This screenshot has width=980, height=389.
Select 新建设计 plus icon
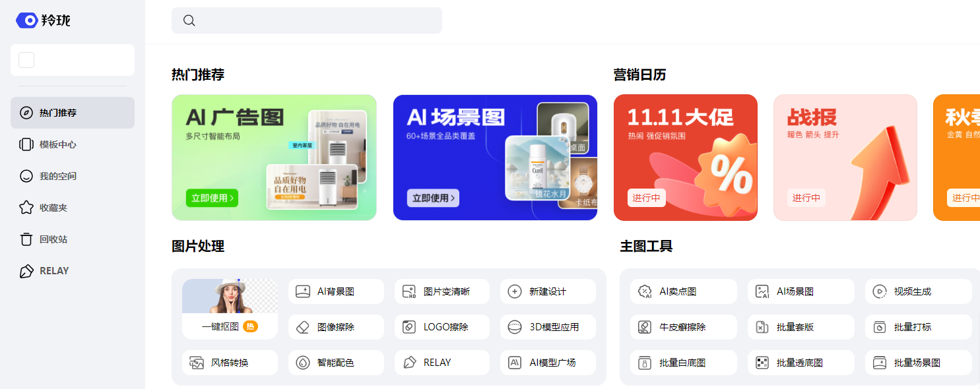[515, 291]
